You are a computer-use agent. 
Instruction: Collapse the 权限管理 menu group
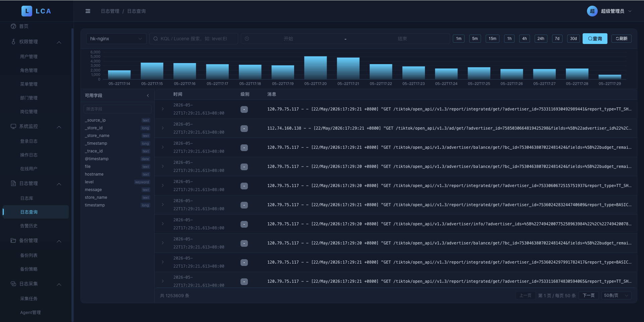[59, 42]
